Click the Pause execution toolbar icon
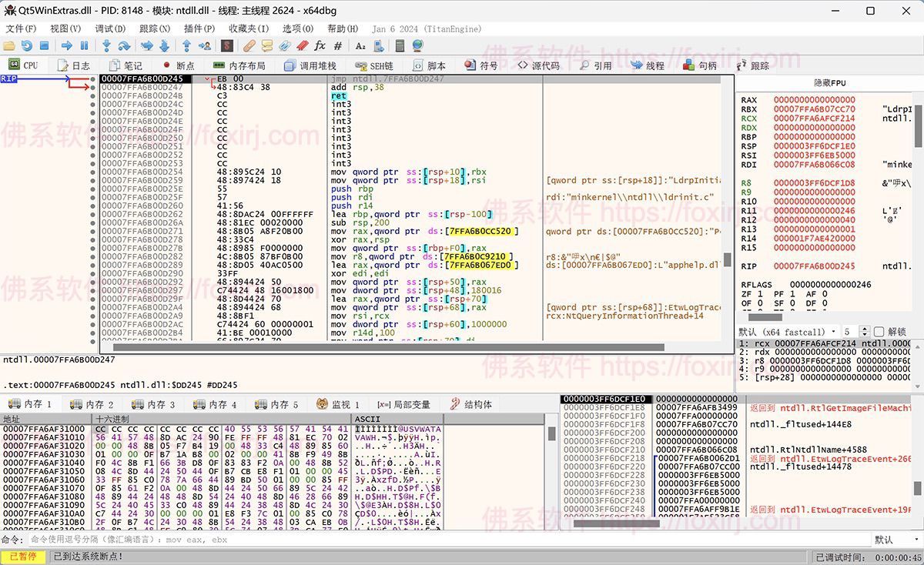The width and height of the screenshot is (924, 565). point(85,46)
